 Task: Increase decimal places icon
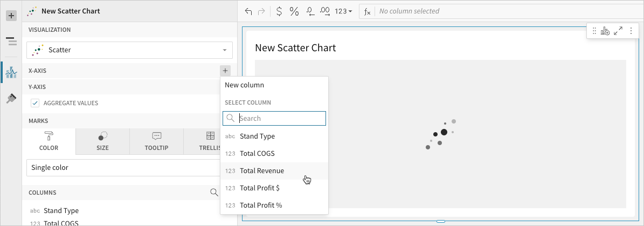(324, 11)
